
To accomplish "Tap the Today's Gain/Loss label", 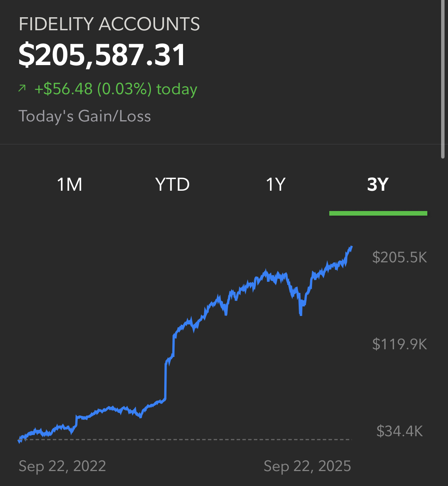I will coord(85,116).
